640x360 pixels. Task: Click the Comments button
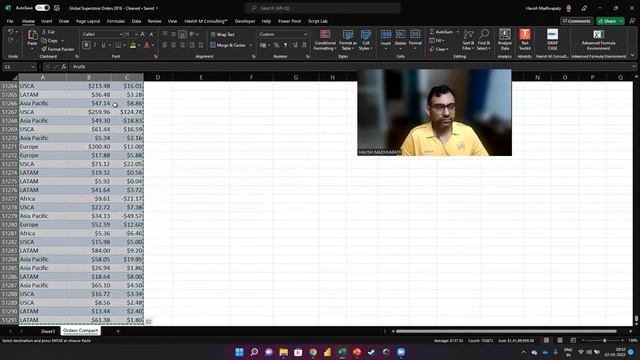pyautogui.click(x=577, y=21)
